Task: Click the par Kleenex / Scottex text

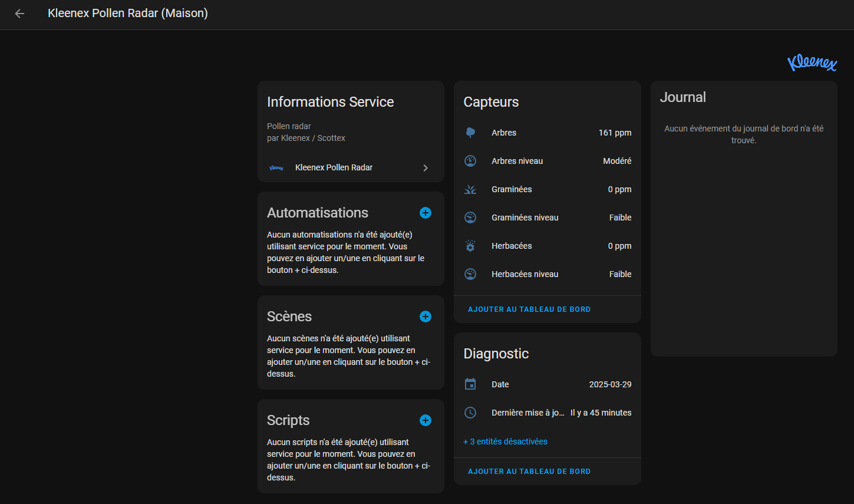Action: point(306,138)
